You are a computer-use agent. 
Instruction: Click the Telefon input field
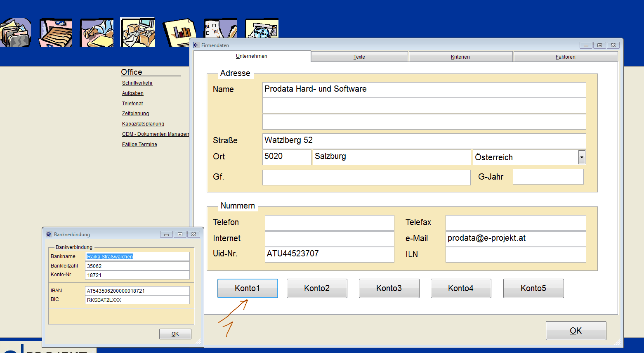click(x=330, y=223)
